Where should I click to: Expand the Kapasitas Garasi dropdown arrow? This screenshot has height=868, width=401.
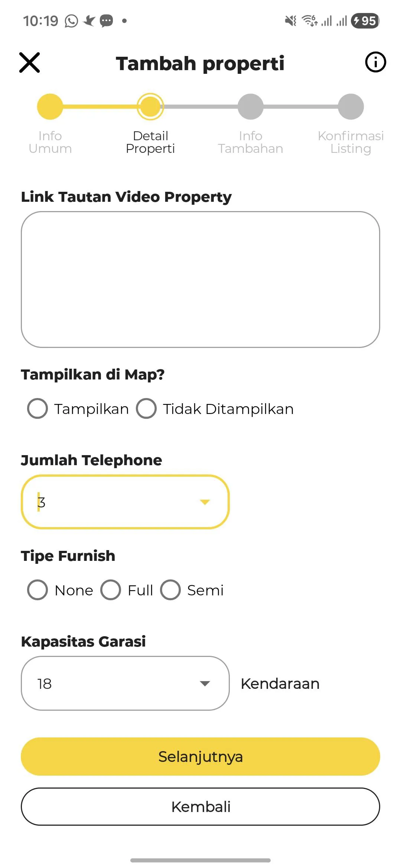[x=205, y=684]
